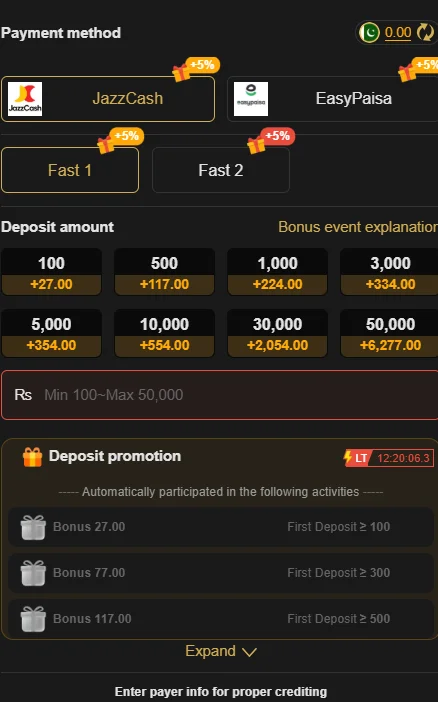Click the gift icon for Bonus 117.00

pos(33,619)
